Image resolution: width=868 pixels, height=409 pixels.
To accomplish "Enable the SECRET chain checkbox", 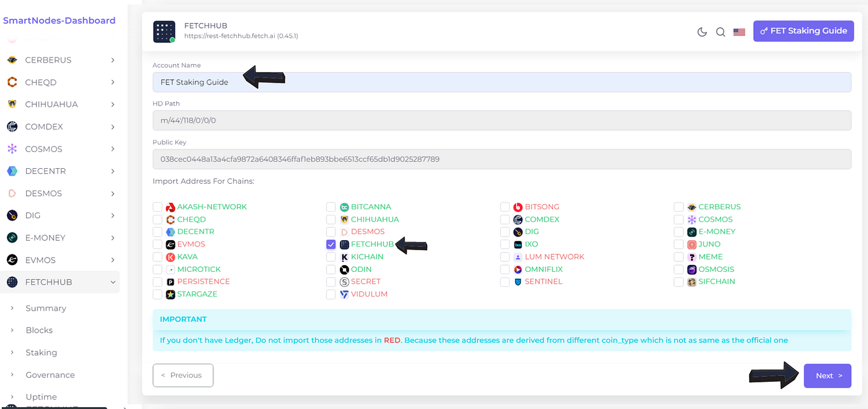I will click(331, 282).
